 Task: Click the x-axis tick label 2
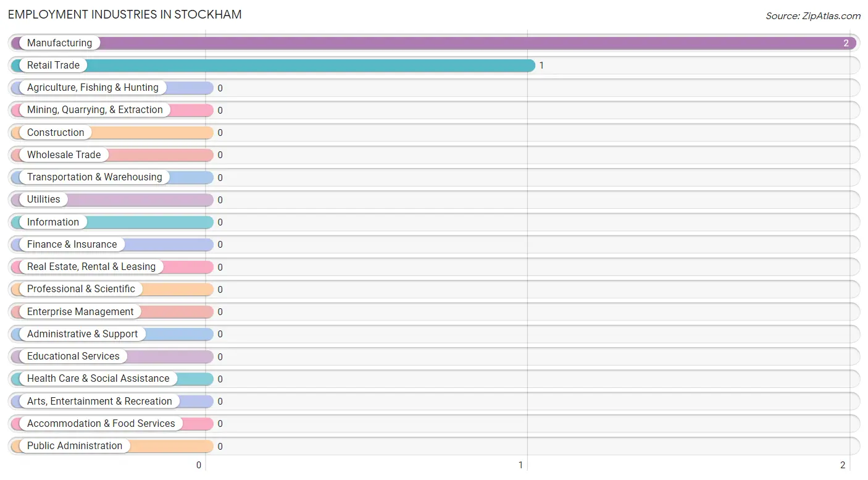point(843,465)
